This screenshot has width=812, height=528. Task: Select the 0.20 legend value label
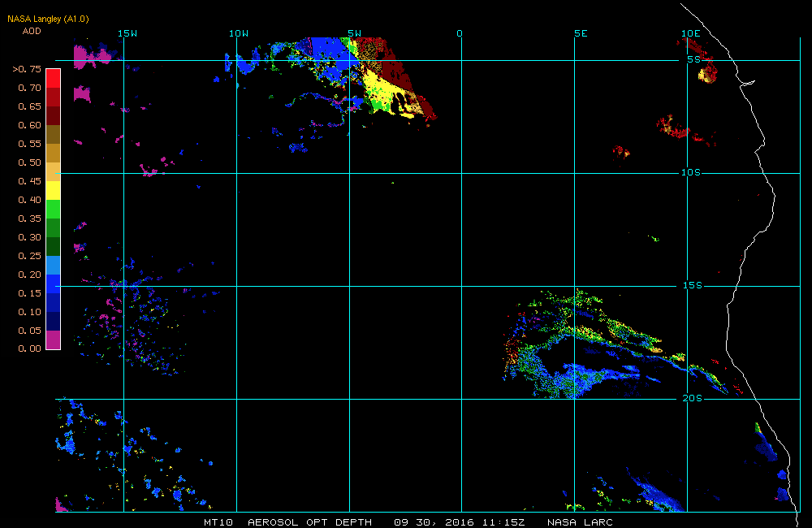29,274
